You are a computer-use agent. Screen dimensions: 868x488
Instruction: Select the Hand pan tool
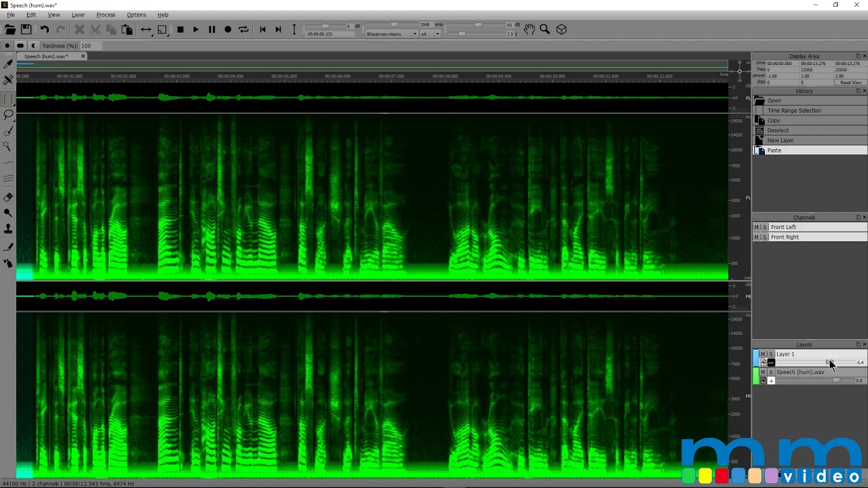[x=529, y=29]
